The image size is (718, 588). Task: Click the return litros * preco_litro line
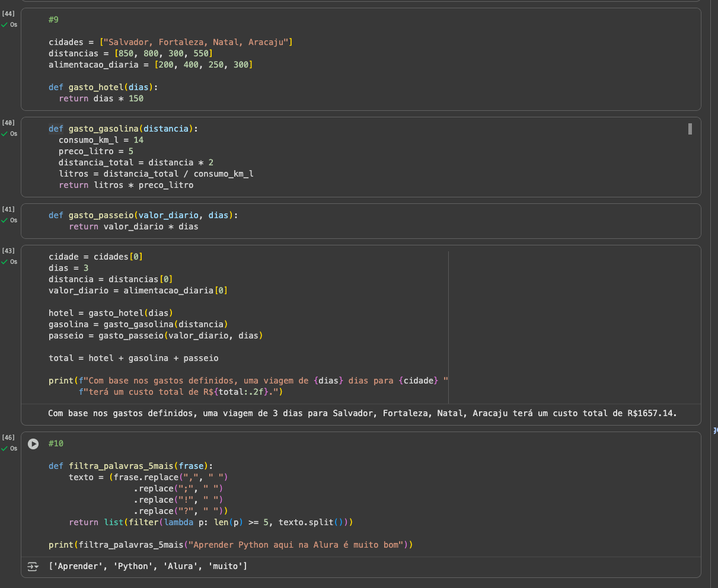point(126,185)
